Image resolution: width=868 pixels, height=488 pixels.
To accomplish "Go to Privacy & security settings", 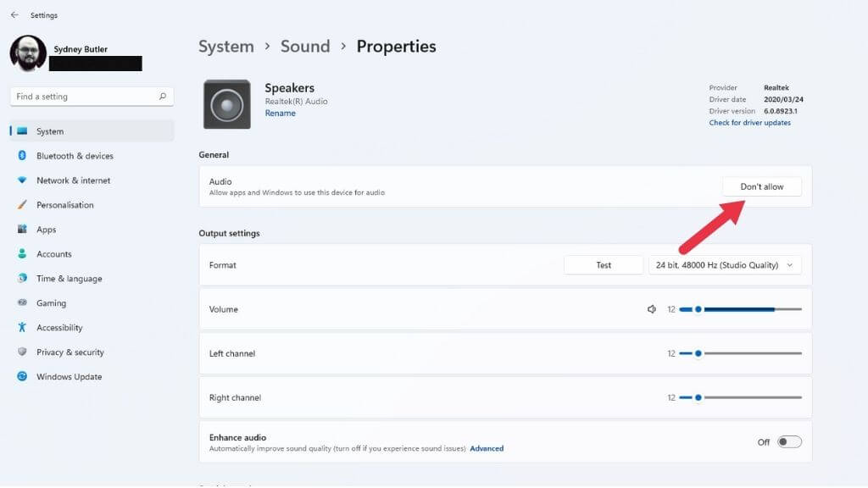I will pos(70,352).
